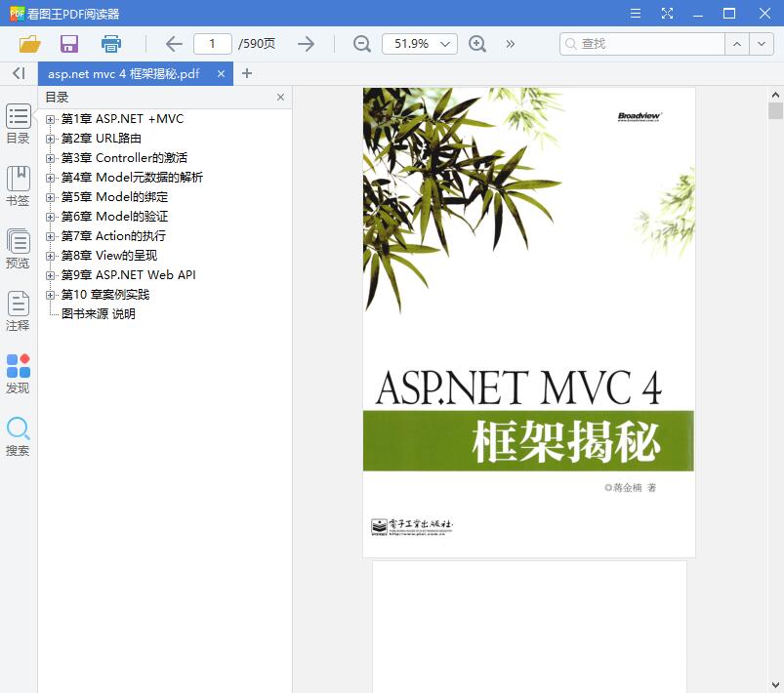Jump to 第6章 Model的验证
The height and width of the screenshot is (693, 784).
pos(114,217)
